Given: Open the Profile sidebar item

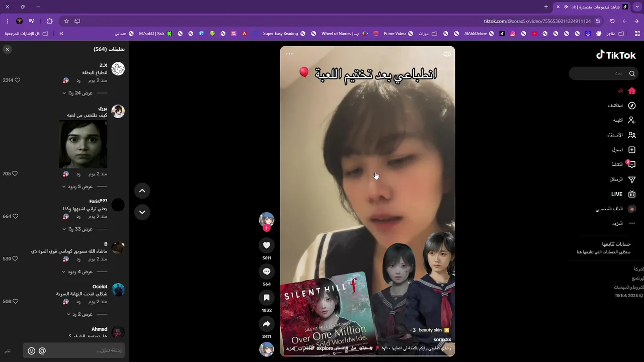Looking at the screenshot, I should [x=616, y=209].
